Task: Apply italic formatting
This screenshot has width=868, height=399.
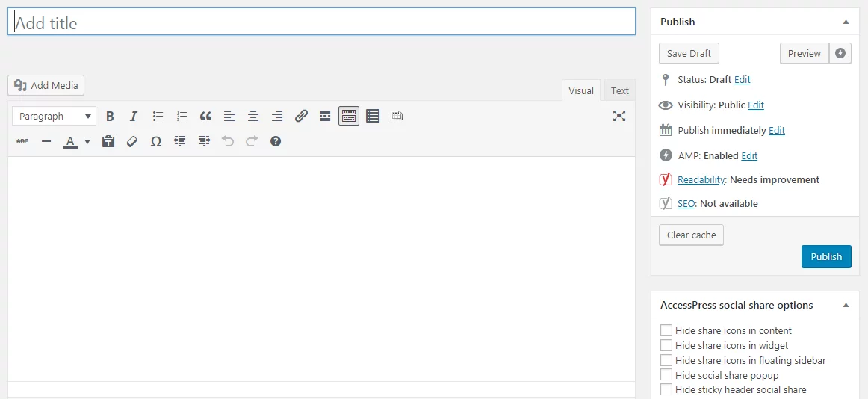Action: 134,116
